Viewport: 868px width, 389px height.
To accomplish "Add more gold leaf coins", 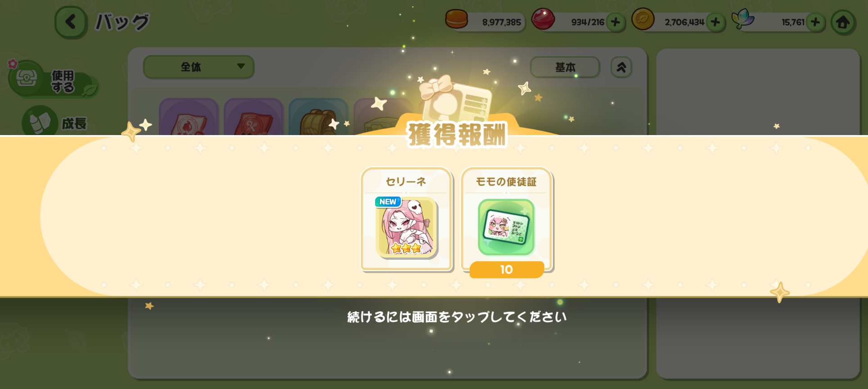I will point(715,22).
